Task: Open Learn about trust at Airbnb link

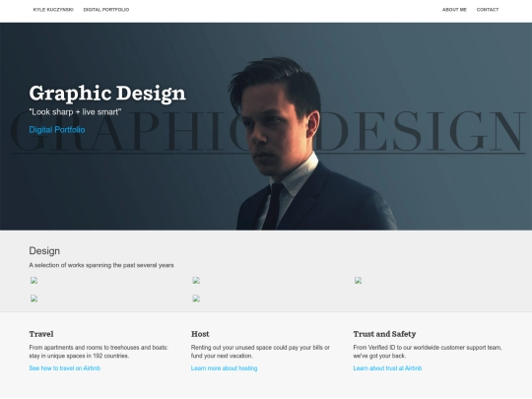Action: click(387, 368)
